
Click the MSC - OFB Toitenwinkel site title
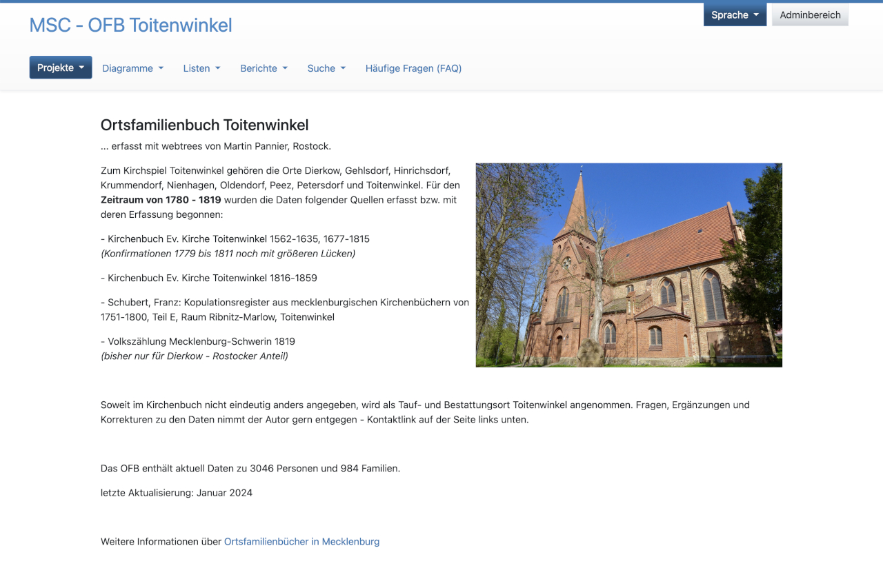[x=130, y=25]
